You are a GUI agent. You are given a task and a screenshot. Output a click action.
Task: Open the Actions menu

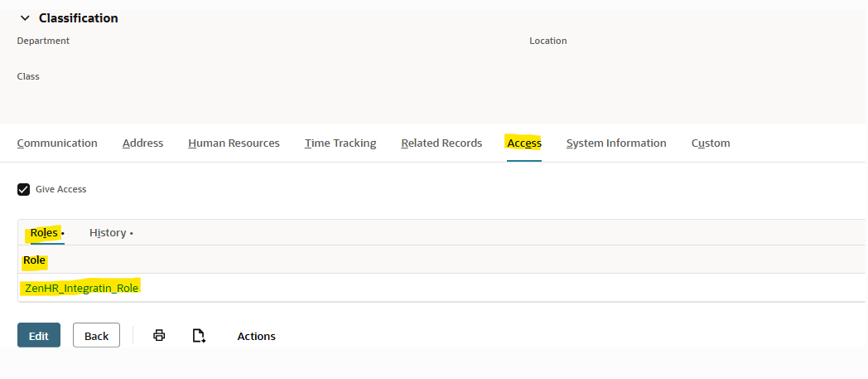(256, 337)
